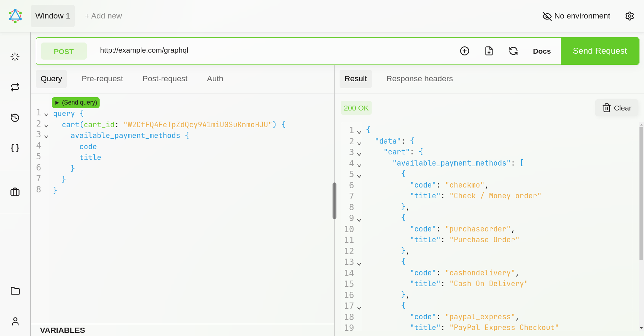
Task: Open the Response headers tab
Action: coord(419,79)
